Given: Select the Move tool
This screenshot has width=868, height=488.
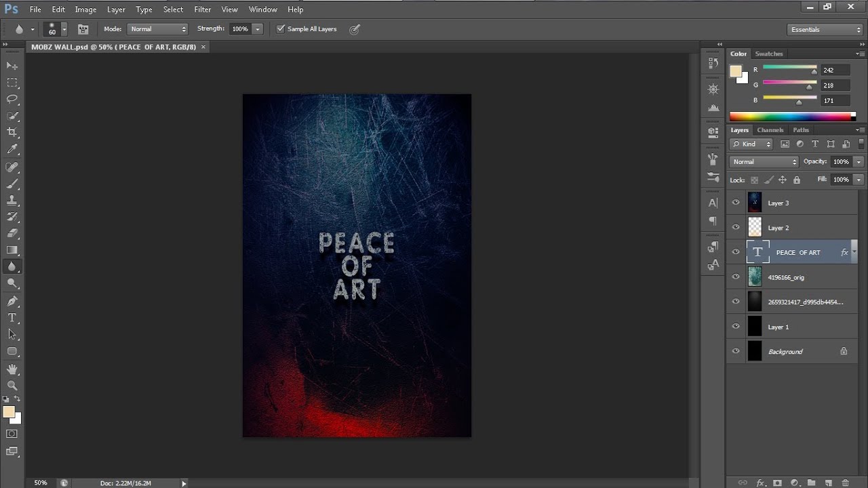Looking at the screenshot, I should (x=12, y=66).
